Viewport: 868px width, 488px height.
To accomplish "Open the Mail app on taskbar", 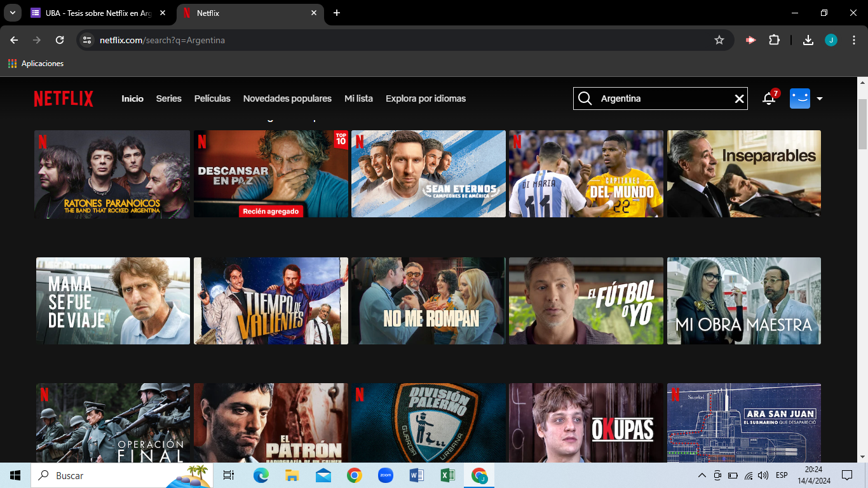I will pos(323,475).
